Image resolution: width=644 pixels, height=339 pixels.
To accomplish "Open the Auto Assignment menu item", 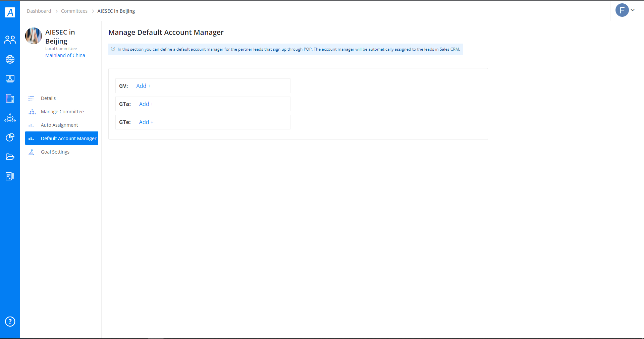I will click(x=62, y=125).
